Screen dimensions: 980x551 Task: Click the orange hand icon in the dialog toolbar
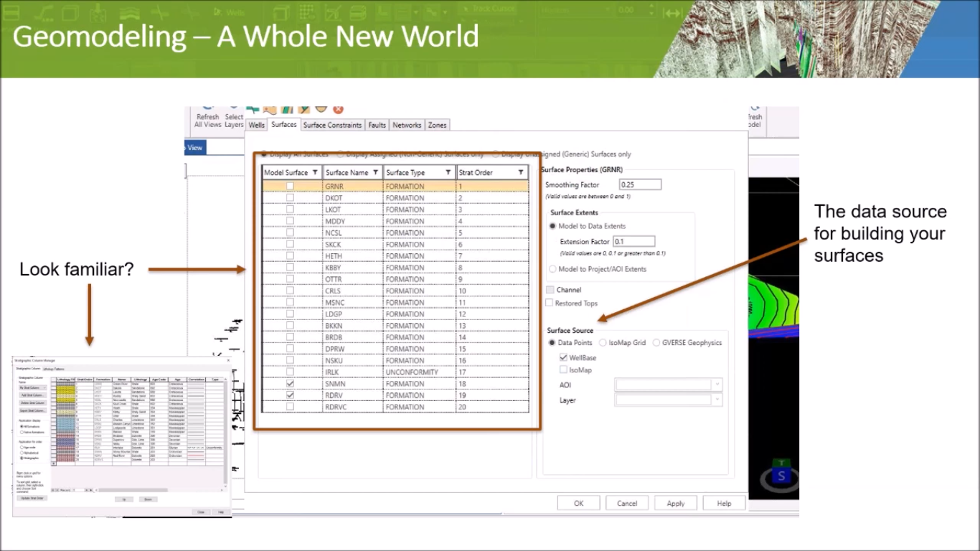tap(269, 109)
